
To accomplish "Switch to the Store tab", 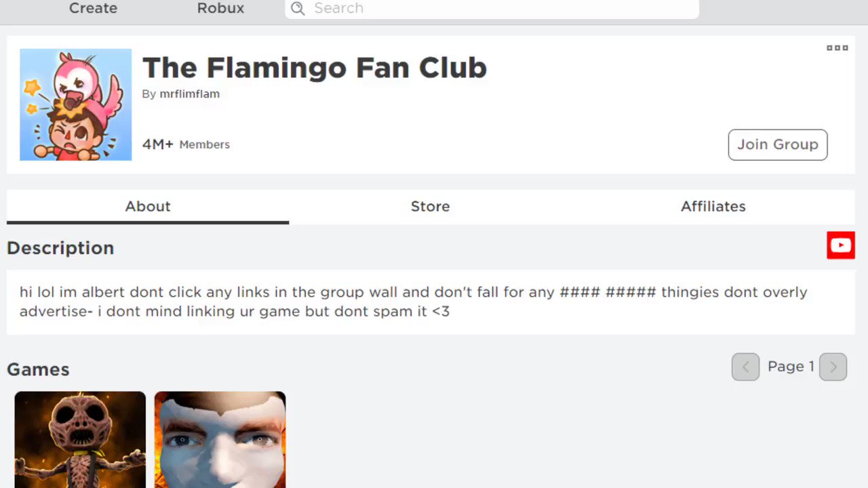I will [430, 206].
